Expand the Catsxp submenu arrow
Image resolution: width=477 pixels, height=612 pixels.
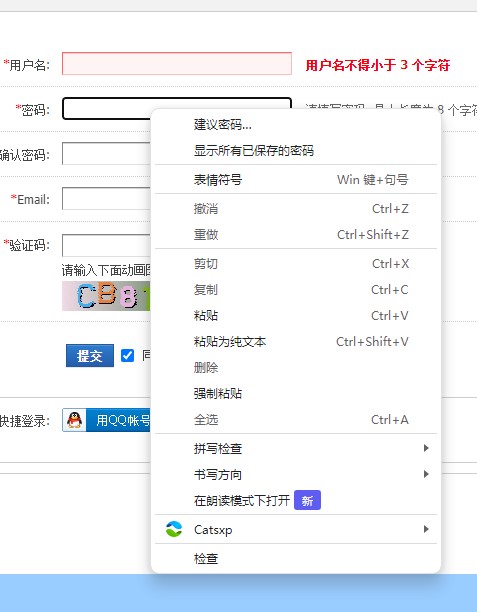click(426, 529)
